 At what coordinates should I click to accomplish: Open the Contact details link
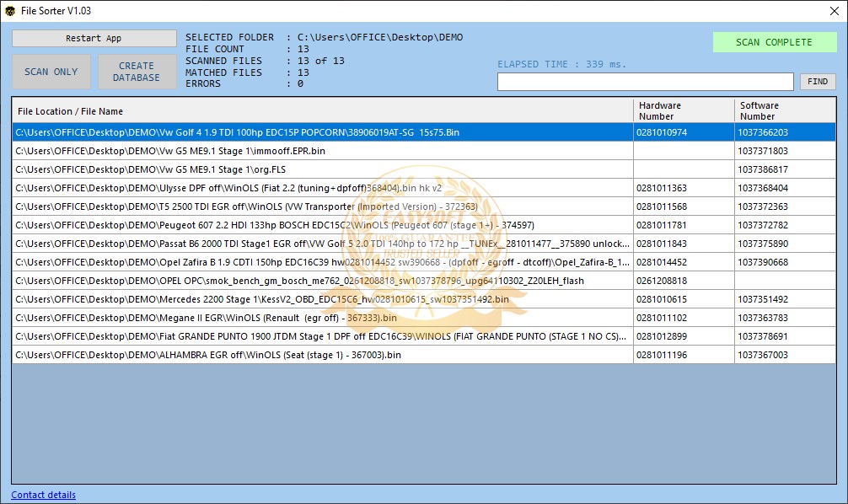point(43,495)
